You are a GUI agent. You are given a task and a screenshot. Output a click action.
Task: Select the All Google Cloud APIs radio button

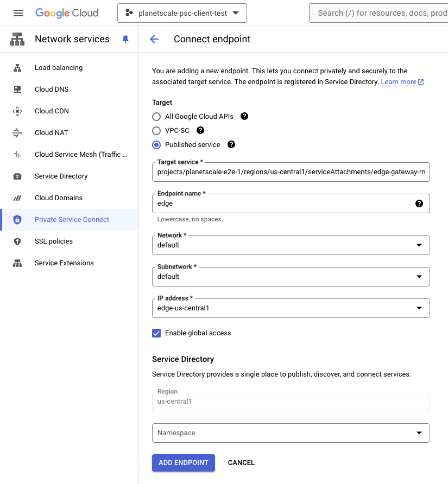pyautogui.click(x=156, y=116)
